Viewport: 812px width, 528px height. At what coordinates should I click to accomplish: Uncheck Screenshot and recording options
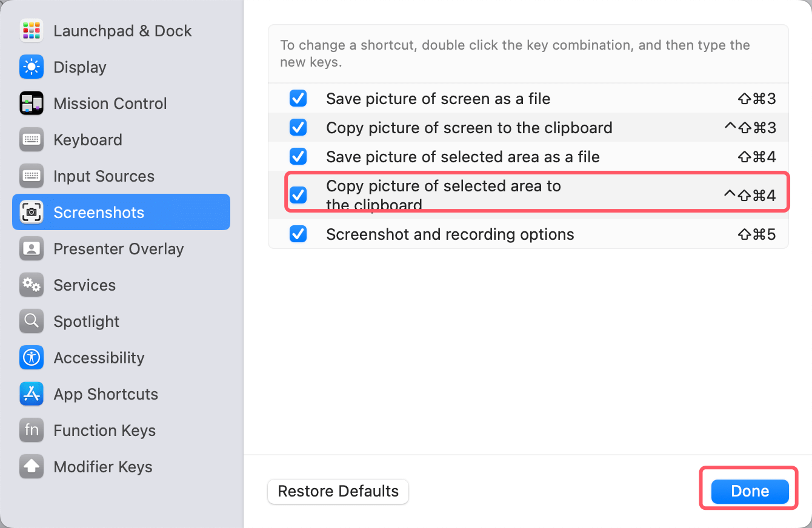tap(298, 234)
